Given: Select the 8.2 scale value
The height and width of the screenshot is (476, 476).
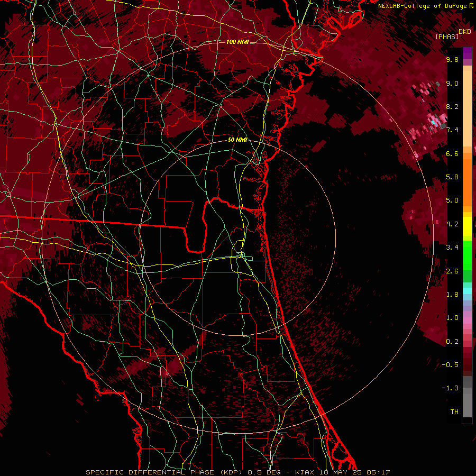Looking at the screenshot, I should point(452,106).
